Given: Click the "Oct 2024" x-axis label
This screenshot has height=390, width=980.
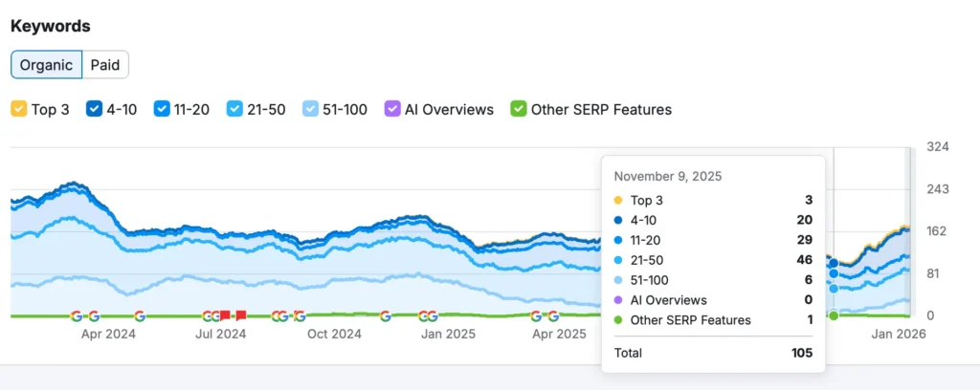Looking at the screenshot, I should click(x=334, y=334).
